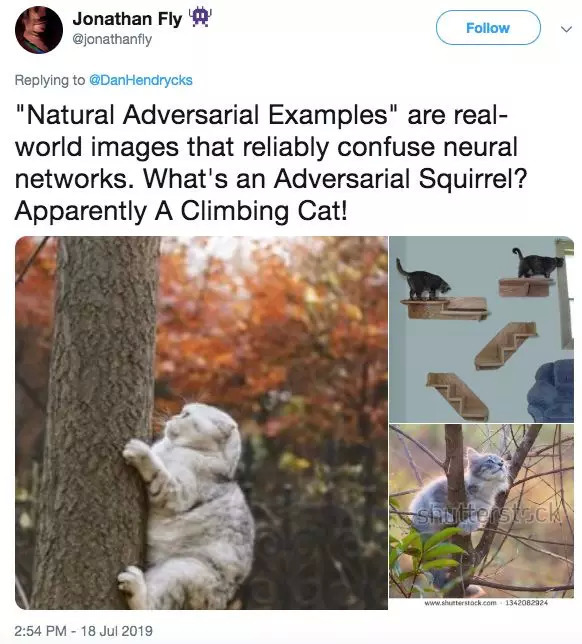The image size is (582, 644).
Task: Click the grey cat's head on tree
Action: 203,425
